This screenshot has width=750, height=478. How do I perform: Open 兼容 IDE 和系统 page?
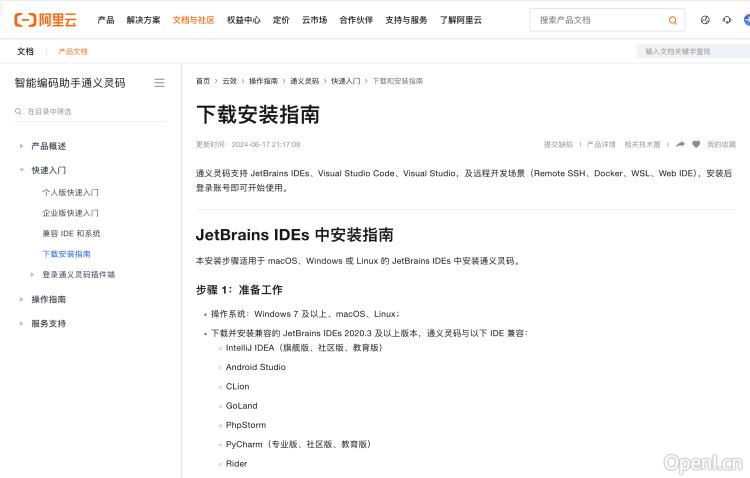pyautogui.click(x=71, y=233)
